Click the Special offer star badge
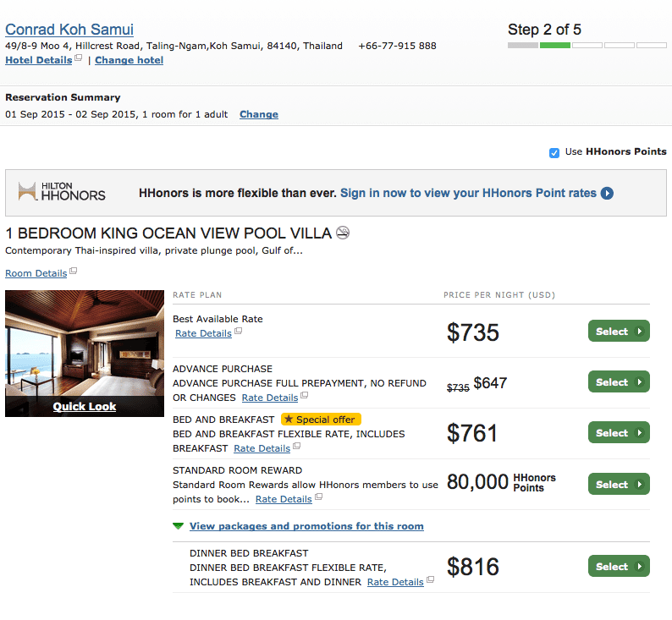 [x=321, y=420]
